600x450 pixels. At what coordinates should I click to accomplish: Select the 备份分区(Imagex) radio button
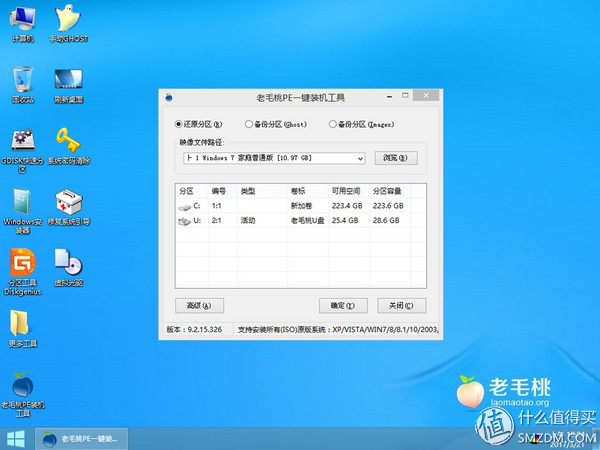pos(362,124)
